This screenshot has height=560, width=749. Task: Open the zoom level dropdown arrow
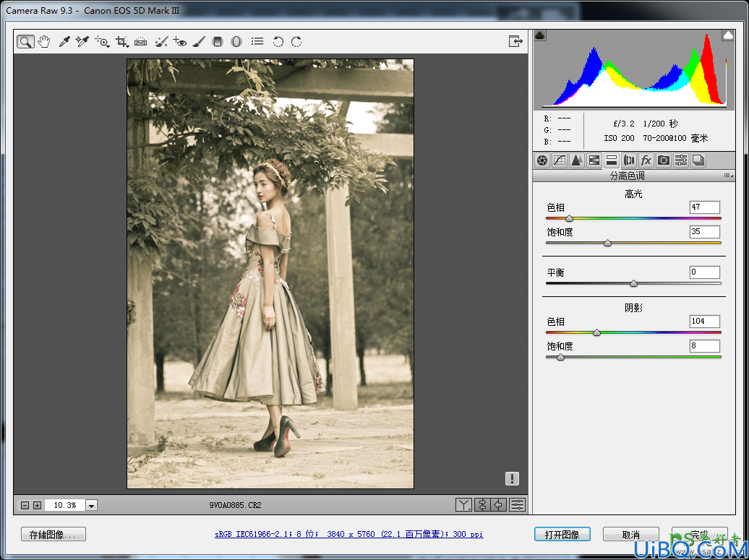click(92, 505)
